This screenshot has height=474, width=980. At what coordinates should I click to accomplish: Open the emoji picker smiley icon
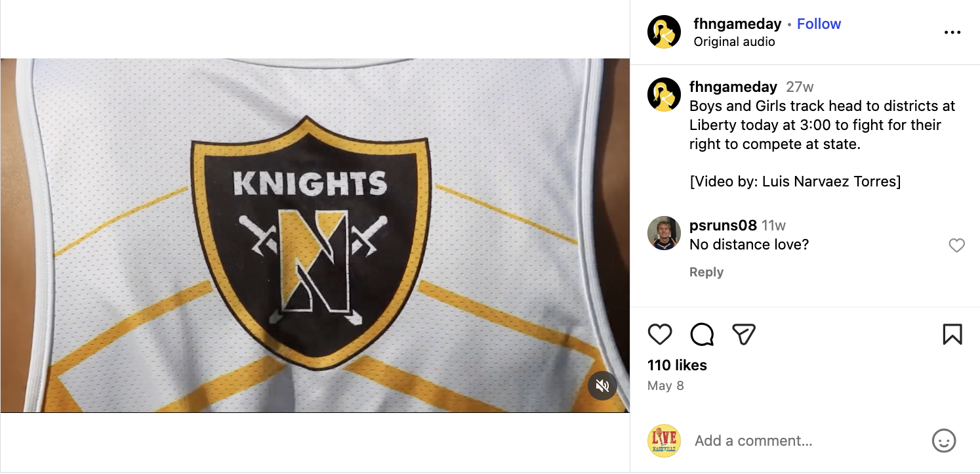click(943, 441)
